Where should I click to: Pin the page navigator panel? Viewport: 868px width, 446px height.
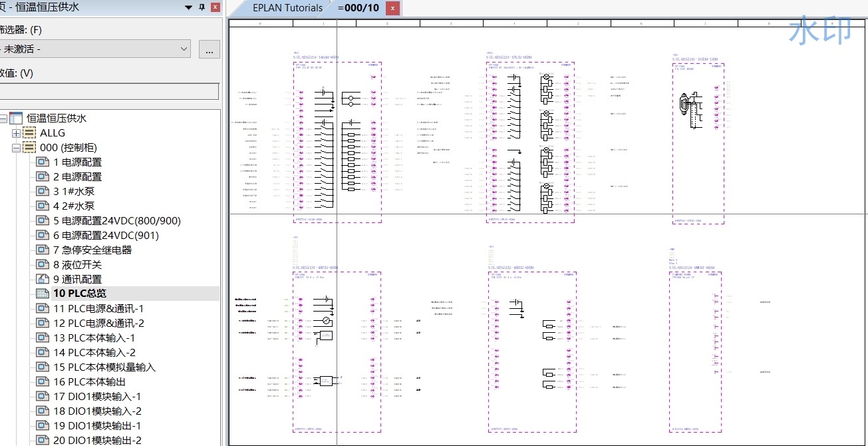[x=202, y=7]
